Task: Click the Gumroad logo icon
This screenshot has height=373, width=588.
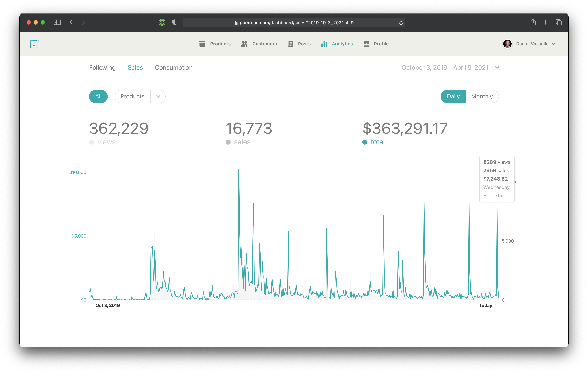Action: point(34,44)
